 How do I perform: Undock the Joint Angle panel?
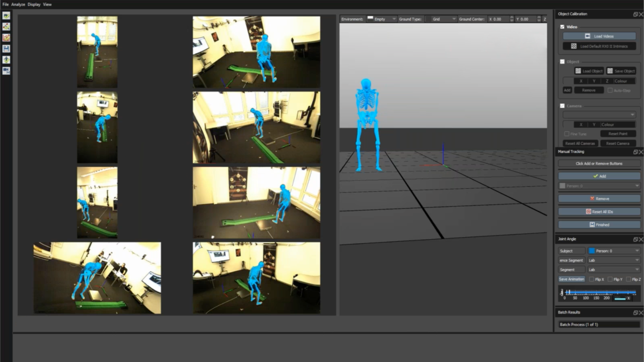coord(635,239)
